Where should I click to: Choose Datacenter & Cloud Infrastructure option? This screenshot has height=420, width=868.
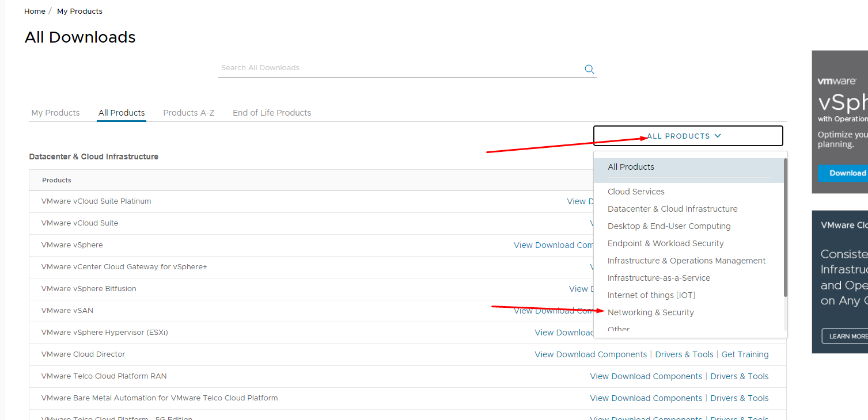tap(672, 209)
